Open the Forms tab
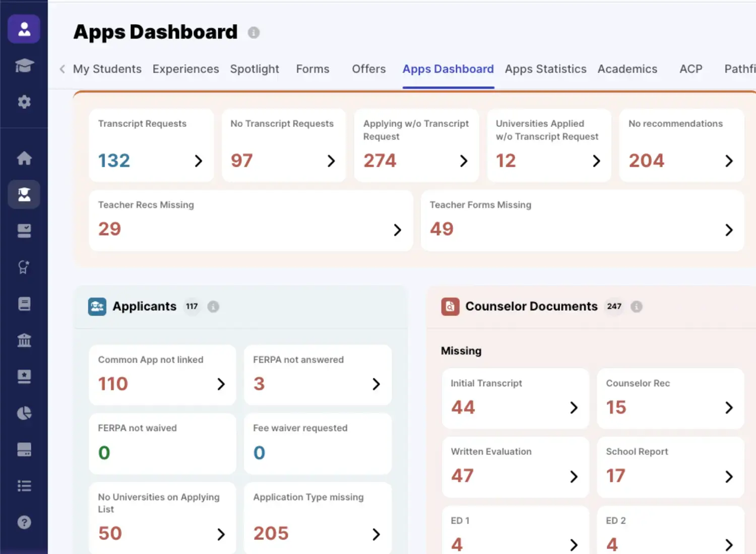This screenshot has height=554, width=756. [x=313, y=69]
